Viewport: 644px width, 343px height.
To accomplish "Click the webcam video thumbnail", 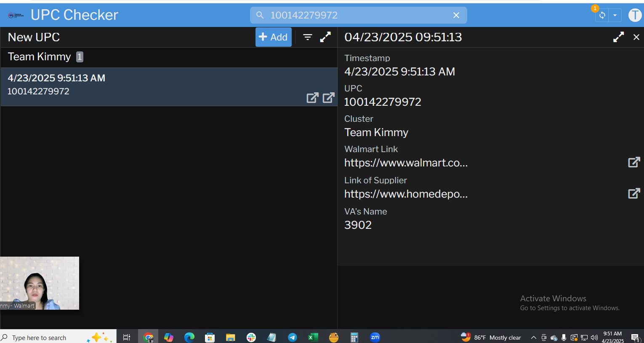I will tap(40, 283).
